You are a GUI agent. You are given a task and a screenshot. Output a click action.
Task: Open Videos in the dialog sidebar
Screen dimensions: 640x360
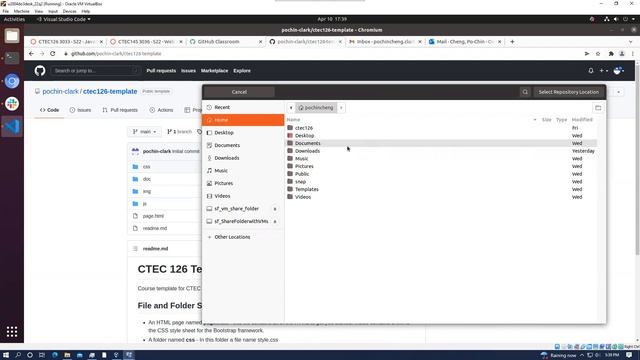click(243, 196)
